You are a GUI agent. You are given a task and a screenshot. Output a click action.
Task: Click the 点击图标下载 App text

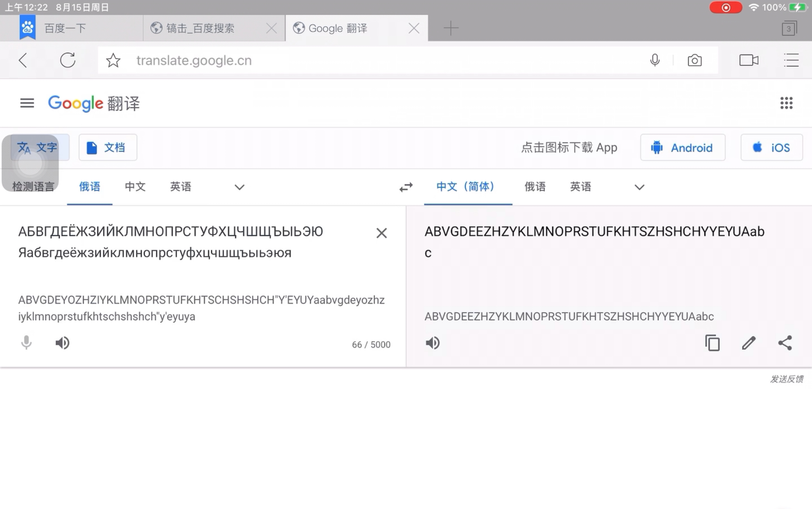point(569,147)
